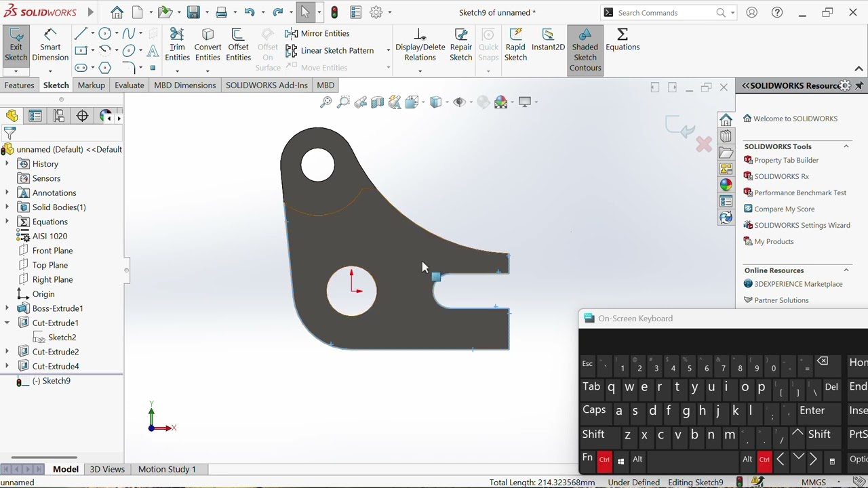The image size is (868, 488).
Task: Expand the Boss-Extrude1 feature
Action: [x=7, y=308]
